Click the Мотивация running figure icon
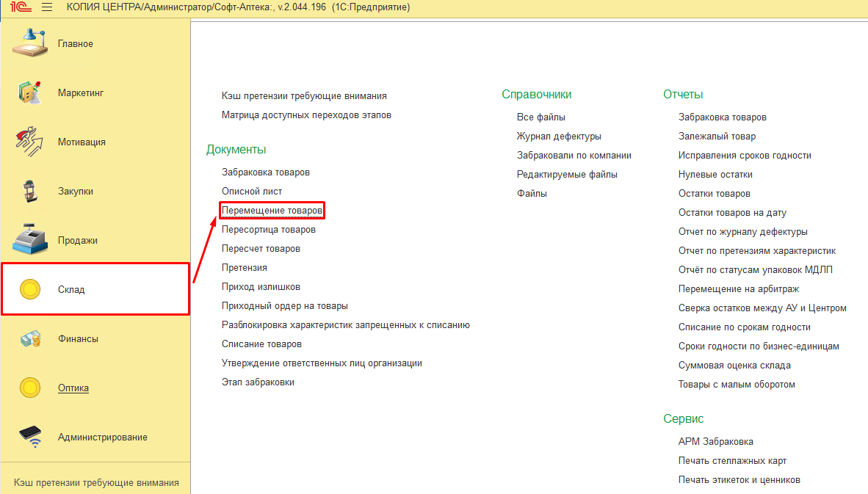The image size is (868, 494). (29, 142)
